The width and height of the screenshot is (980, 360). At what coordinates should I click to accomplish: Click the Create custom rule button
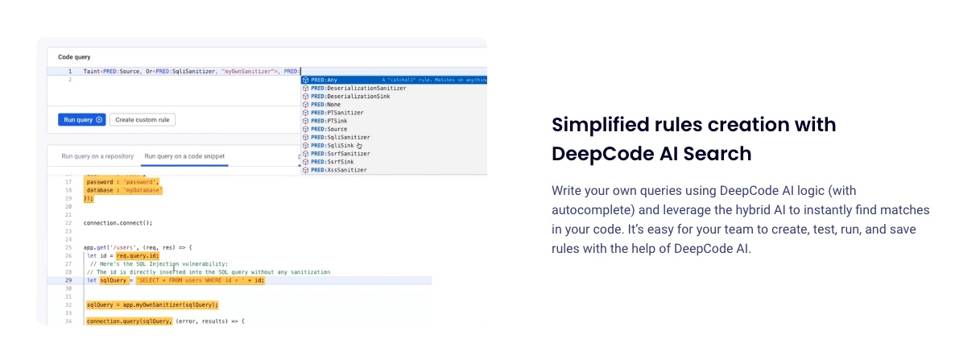tap(143, 119)
